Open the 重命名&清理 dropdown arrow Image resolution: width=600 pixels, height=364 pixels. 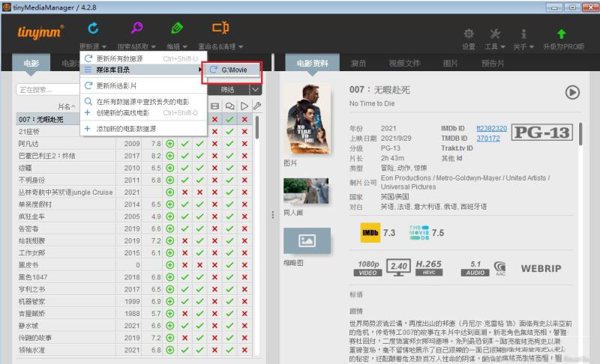point(241,46)
